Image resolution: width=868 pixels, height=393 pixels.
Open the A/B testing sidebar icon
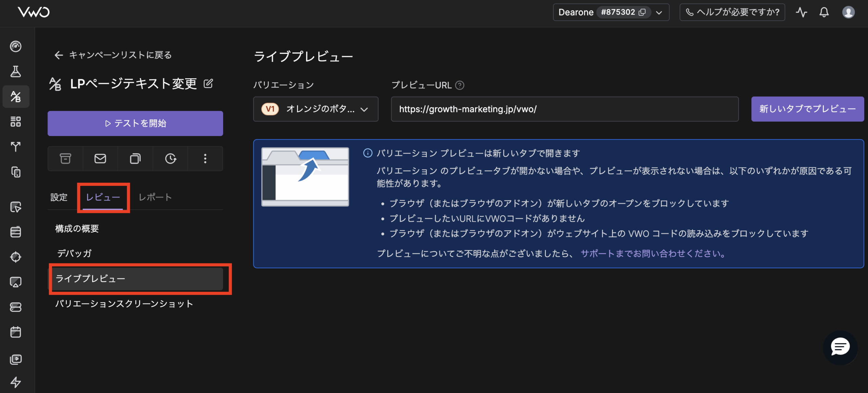pyautogui.click(x=16, y=96)
